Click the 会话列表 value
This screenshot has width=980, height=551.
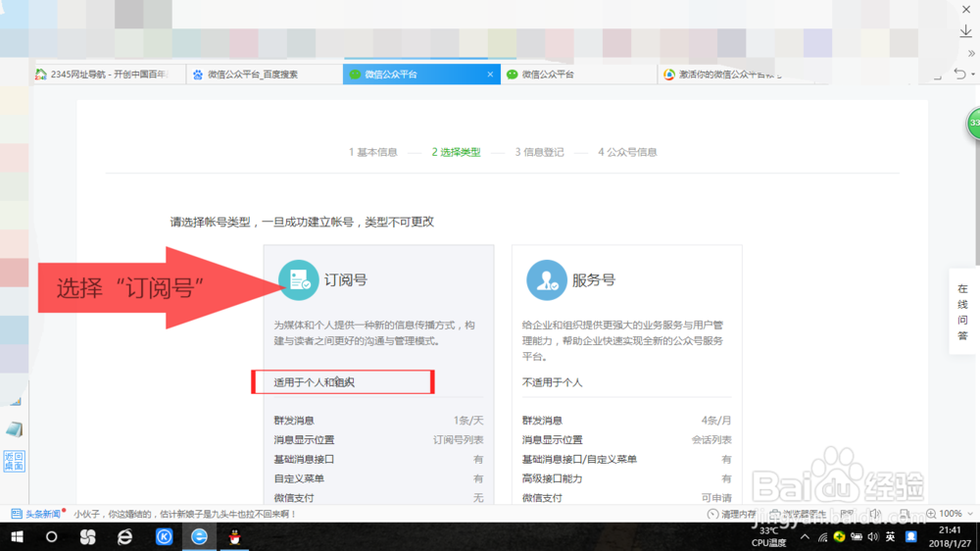pyautogui.click(x=711, y=439)
